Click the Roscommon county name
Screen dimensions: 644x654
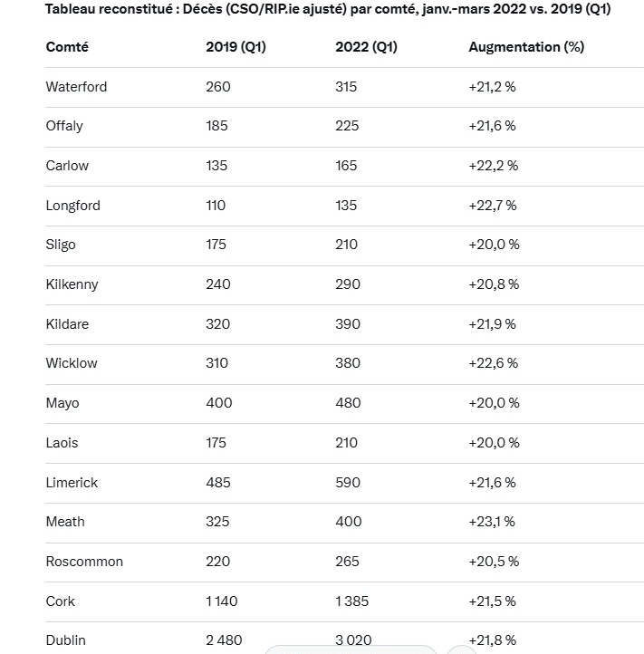pyautogui.click(x=84, y=562)
